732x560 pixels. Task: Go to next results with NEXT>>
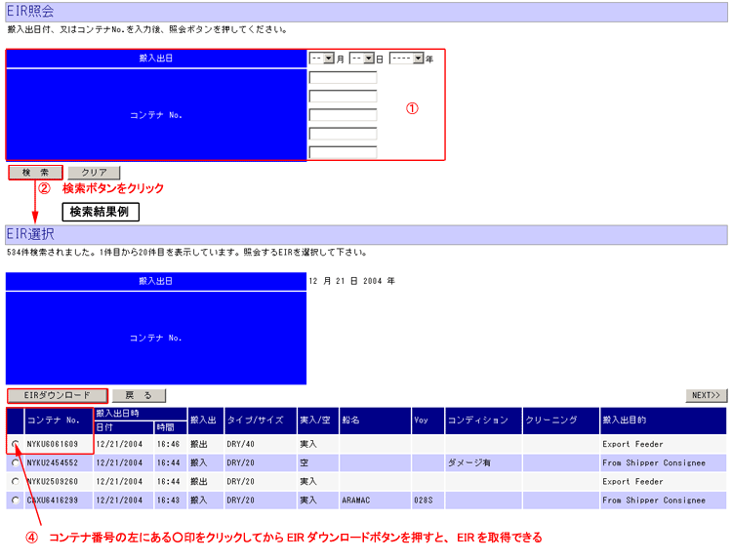coord(706,395)
